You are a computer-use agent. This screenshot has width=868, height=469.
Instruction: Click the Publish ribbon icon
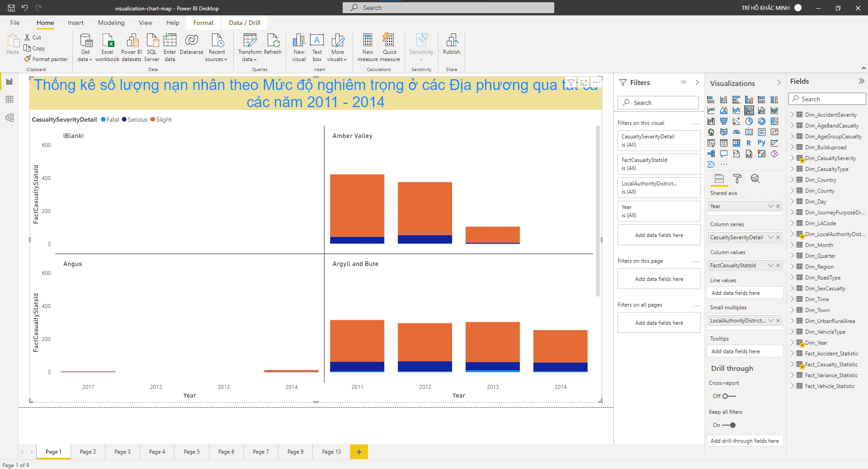point(452,44)
